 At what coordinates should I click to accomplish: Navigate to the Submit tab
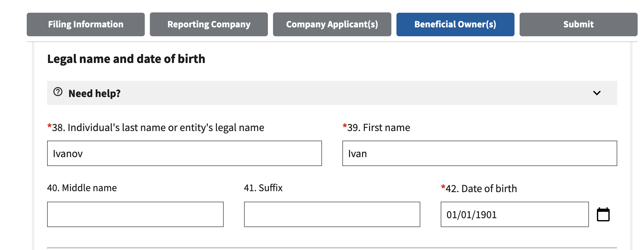pyautogui.click(x=578, y=24)
